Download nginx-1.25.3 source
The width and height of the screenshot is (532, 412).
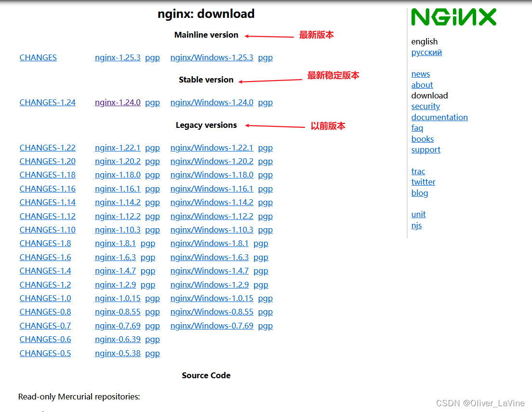[118, 57]
